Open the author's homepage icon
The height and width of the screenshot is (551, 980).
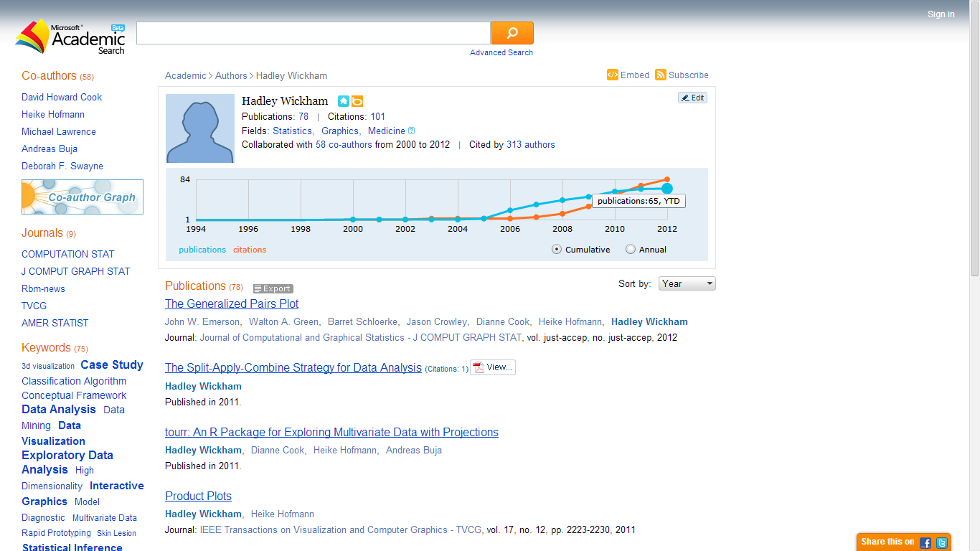[x=344, y=101]
